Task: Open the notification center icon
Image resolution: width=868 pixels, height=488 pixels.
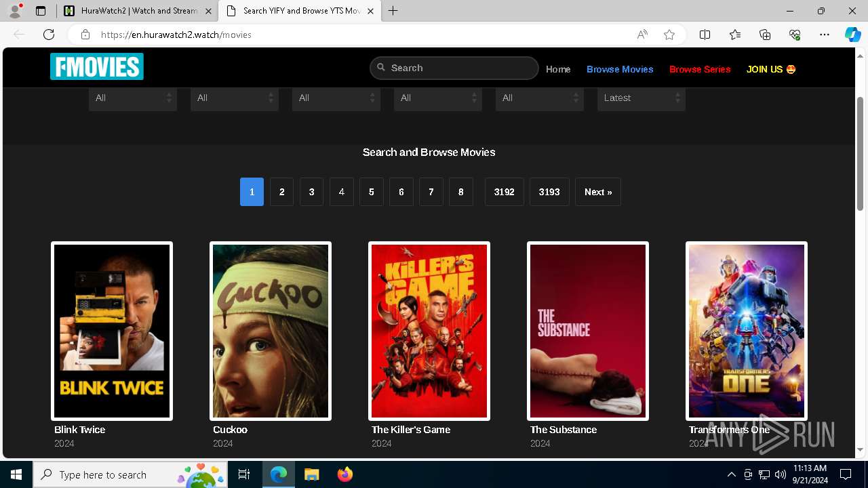Action: click(846, 474)
